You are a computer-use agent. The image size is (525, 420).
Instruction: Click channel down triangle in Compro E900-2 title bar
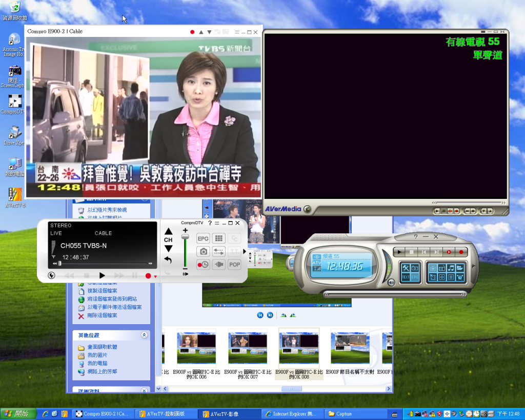[209, 32]
